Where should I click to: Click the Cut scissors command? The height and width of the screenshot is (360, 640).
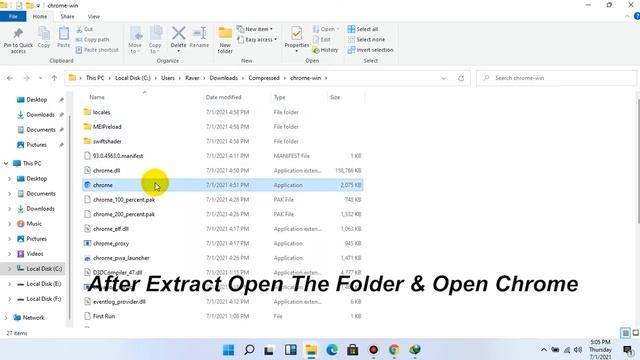(x=84, y=29)
